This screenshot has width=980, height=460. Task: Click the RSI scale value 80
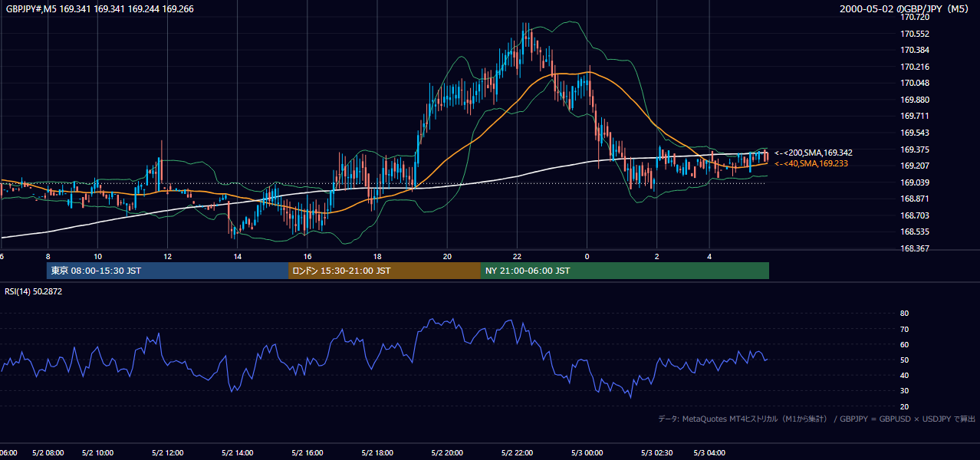tap(904, 314)
